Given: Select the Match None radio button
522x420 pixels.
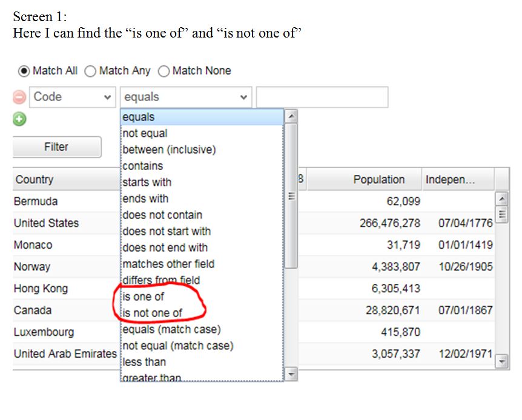Looking at the screenshot, I should click(x=164, y=71).
